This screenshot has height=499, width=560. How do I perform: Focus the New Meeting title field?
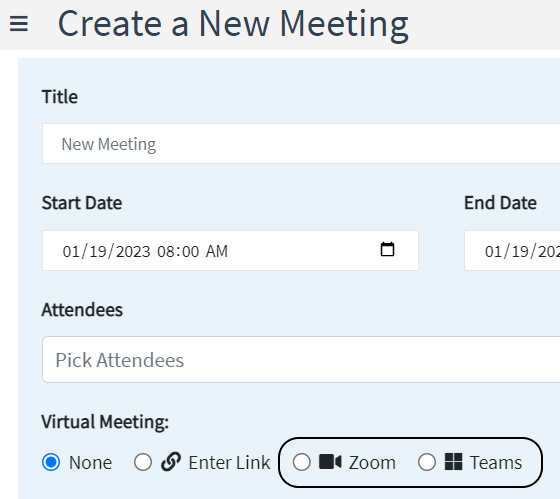click(301, 144)
